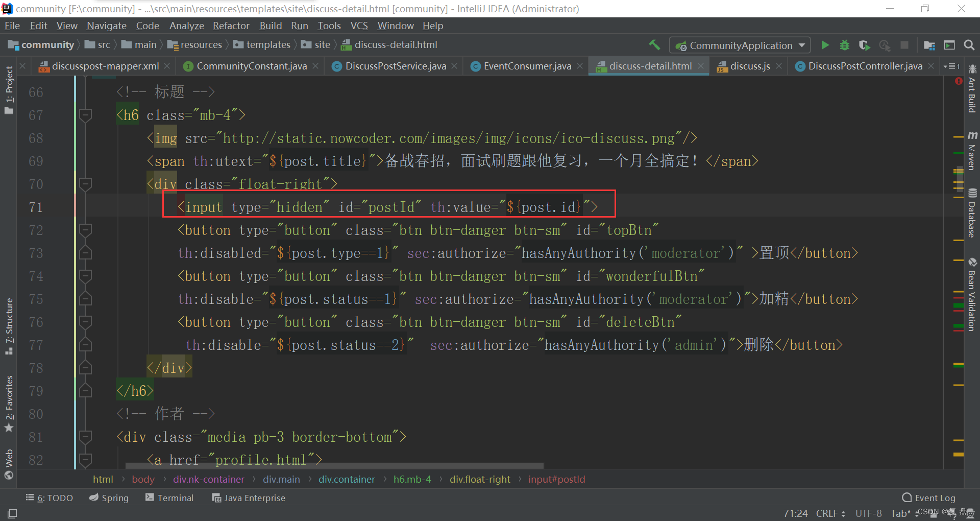The width and height of the screenshot is (980, 521).
Task: Show hidden tabs list dropdown
Action: pyautogui.click(x=951, y=66)
